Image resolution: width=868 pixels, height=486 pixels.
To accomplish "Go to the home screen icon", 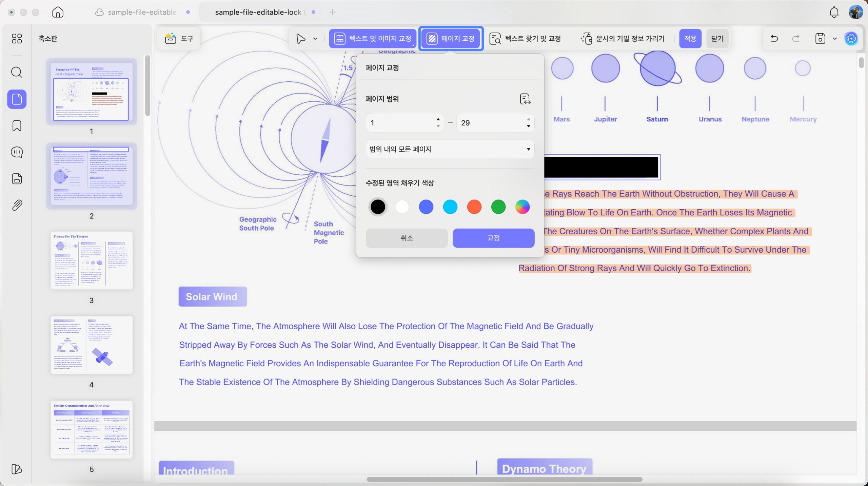I will pos(58,12).
